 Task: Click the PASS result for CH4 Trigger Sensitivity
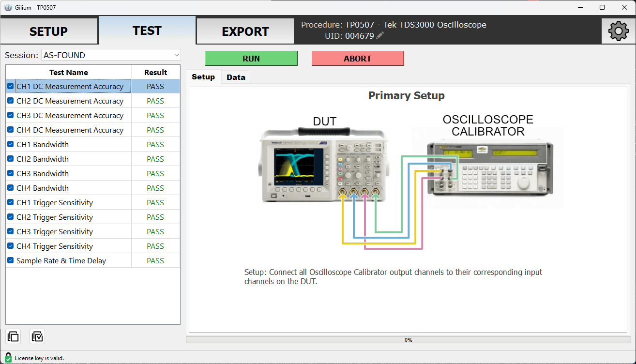pyautogui.click(x=155, y=246)
